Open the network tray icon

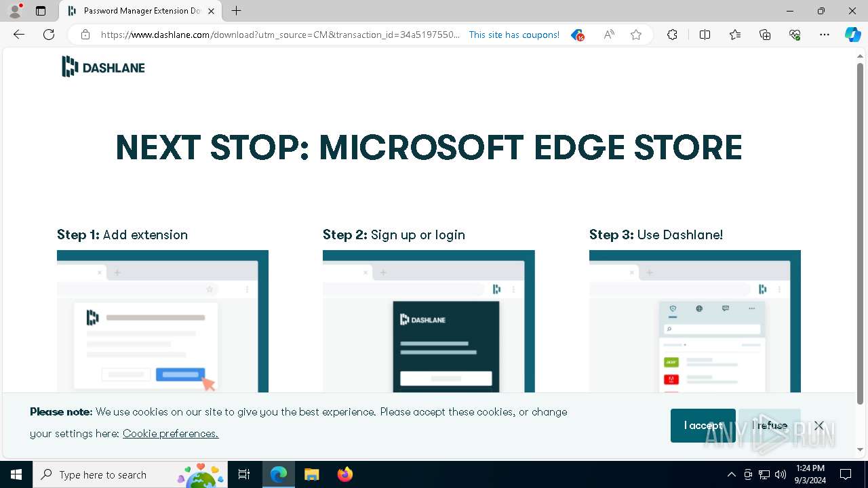(764, 474)
